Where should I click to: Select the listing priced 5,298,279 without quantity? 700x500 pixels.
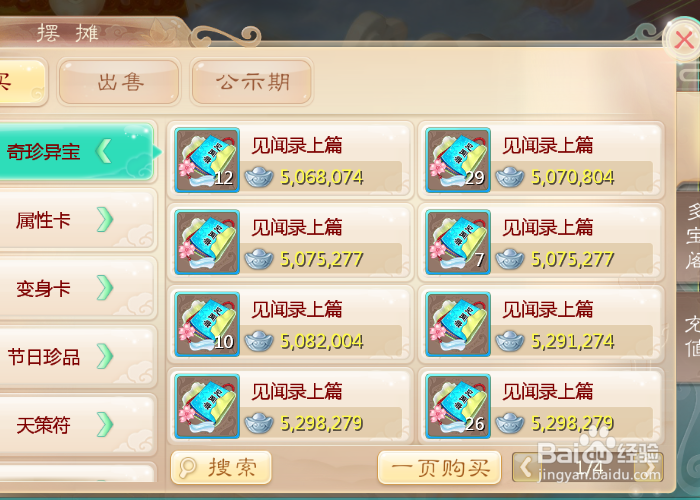pos(290,406)
